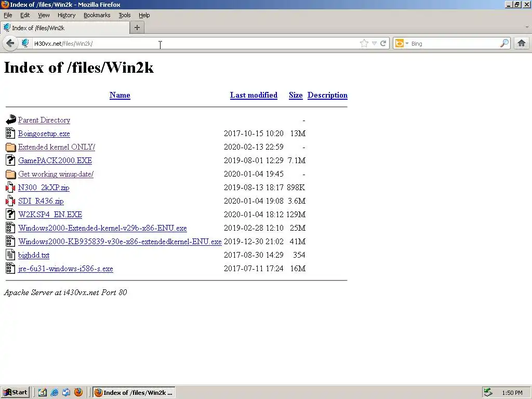Screen dimensions: 532x399
Task: Click binary icon beside KB935839-v30e exe
Action: click(x=10, y=241)
